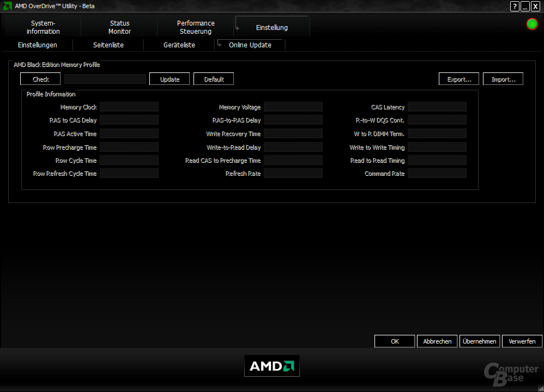Open the Geräteliste sub-tab
The width and height of the screenshot is (544, 392).
click(x=179, y=45)
